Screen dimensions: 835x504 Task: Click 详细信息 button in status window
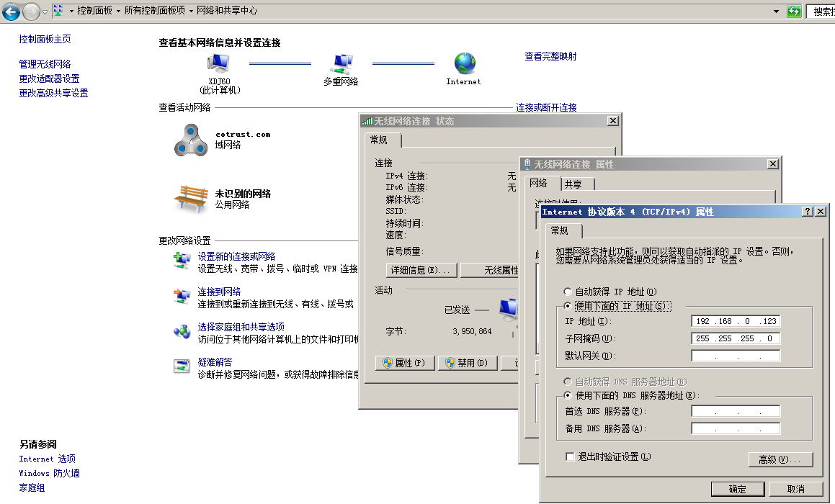coord(421,271)
